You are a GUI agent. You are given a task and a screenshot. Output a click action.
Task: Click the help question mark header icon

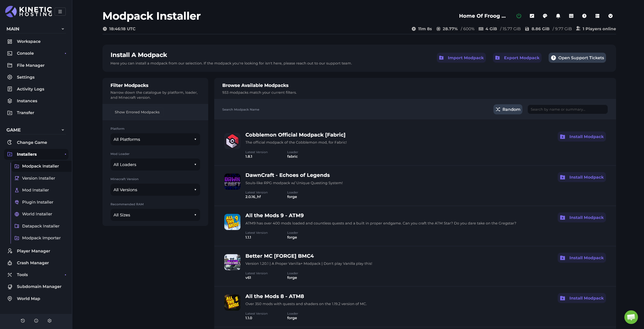point(584,16)
